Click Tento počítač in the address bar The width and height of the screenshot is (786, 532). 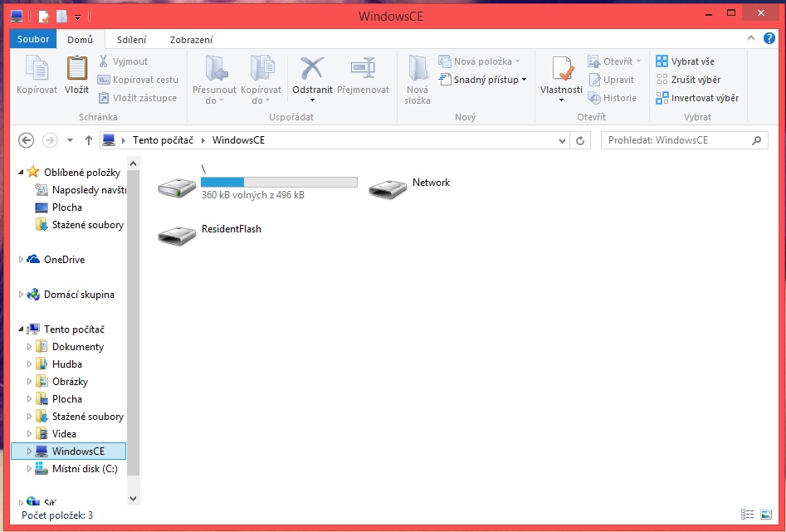pyautogui.click(x=163, y=140)
